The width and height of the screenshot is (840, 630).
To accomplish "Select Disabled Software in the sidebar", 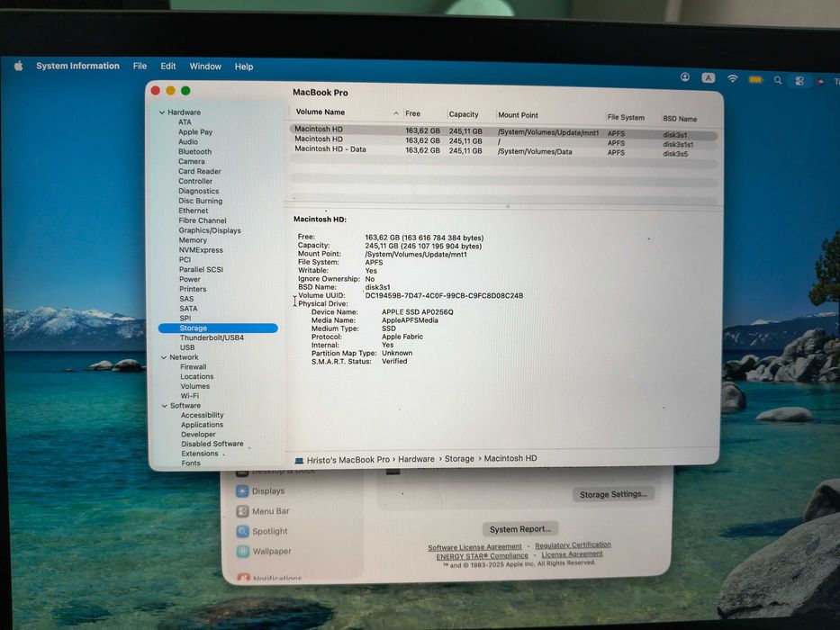I will (212, 444).
